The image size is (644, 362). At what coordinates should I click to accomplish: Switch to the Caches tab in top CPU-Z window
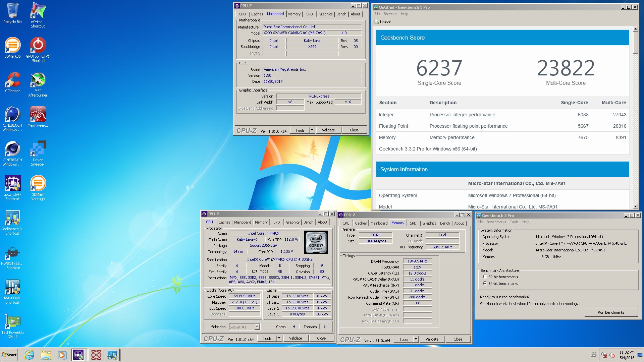coord(257,14)
